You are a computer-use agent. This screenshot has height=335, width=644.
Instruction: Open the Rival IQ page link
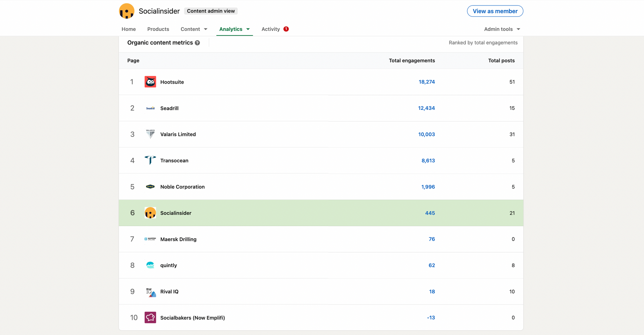click(169, 292)
